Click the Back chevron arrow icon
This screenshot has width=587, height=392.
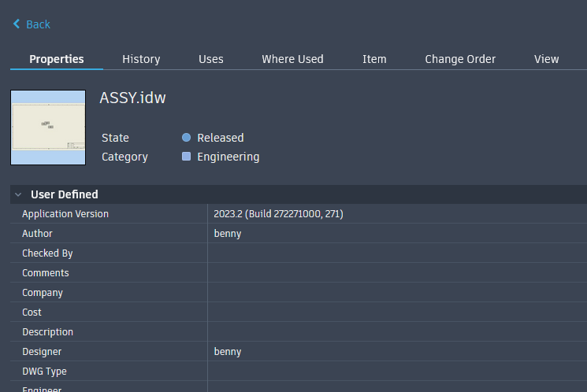[17, 24]
